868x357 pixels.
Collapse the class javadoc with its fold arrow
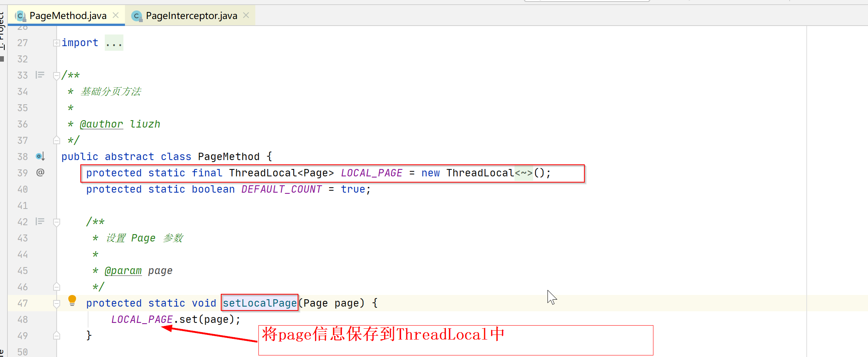(57, 75)
